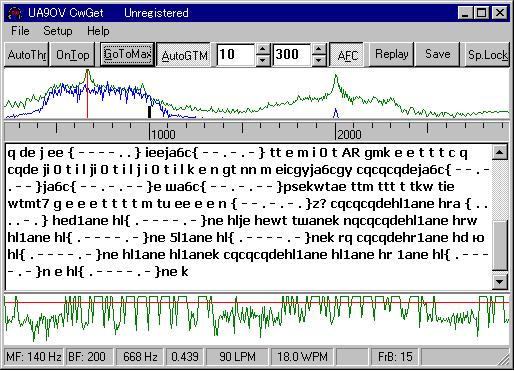Click the GoToMax button
The height and width of the screenshot is (371, 514).
[x=127, y=54]
